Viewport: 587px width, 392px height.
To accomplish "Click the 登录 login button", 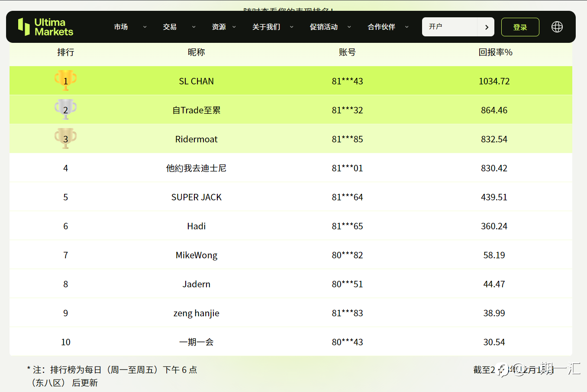I will click(520, 27).
